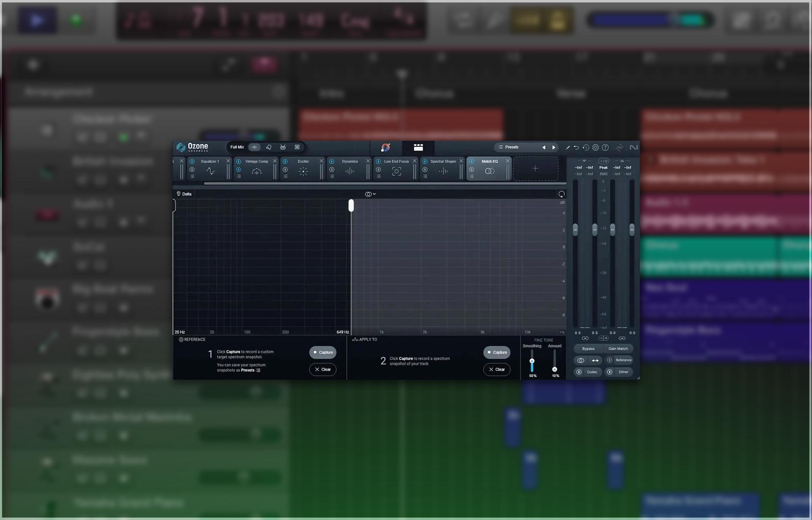Select the Spectral Shaper module icon

pyautogui.click(x=443, y=171)
